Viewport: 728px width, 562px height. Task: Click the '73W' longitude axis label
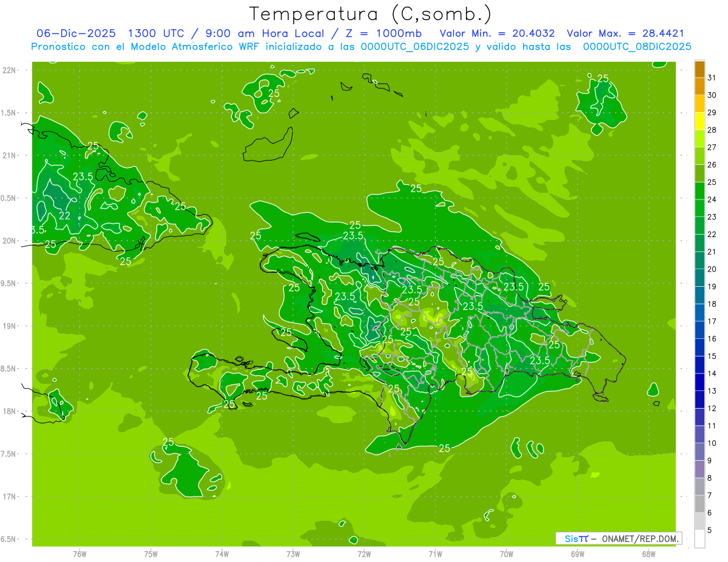[x=293, y=554]
